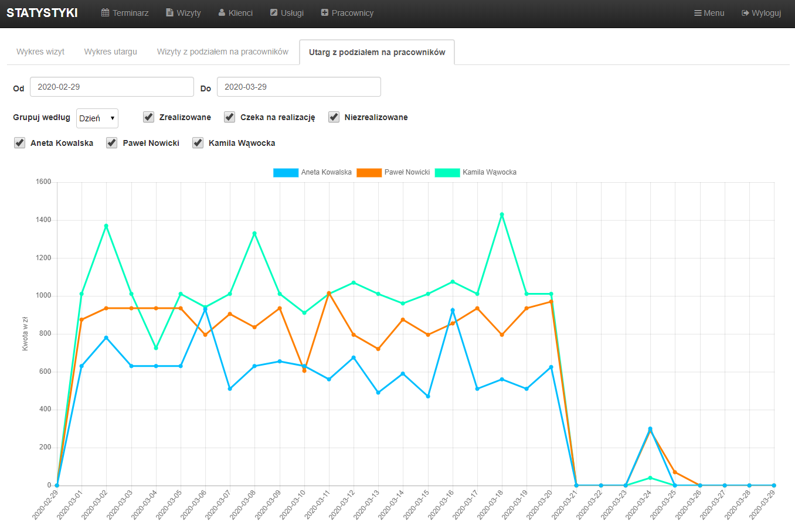
Task: Select Wizyty z podziałem na pracowników tab
Action: point(222,52)
